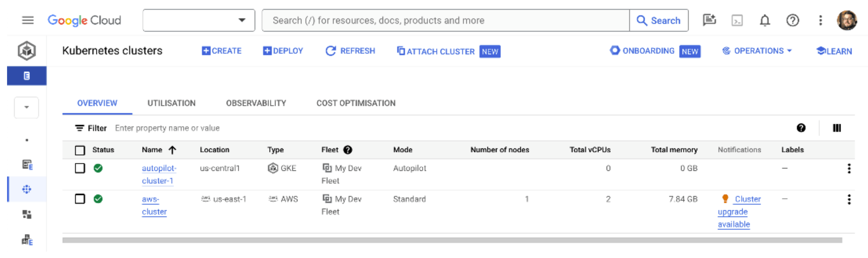Viewport: 868px width, 258px height.
Task: Click the Autopilot mode cell
Action: click(409, 168)
